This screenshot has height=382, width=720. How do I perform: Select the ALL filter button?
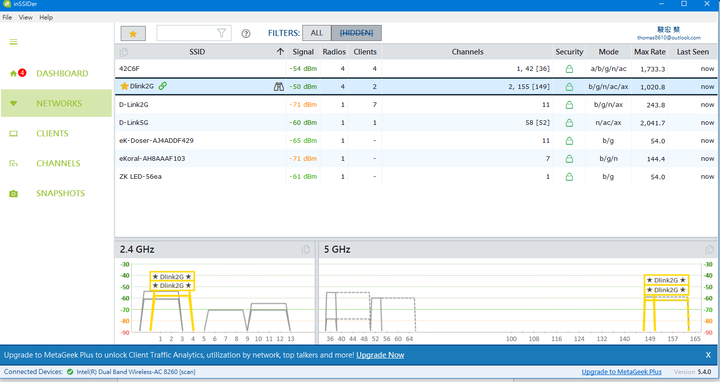pyautogui.click(x=317, y=33)
